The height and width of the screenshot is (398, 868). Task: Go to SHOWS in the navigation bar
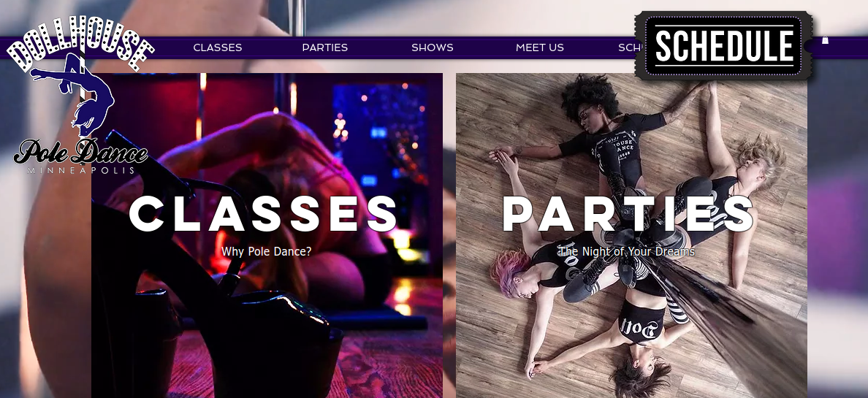(x=433, y=47)
